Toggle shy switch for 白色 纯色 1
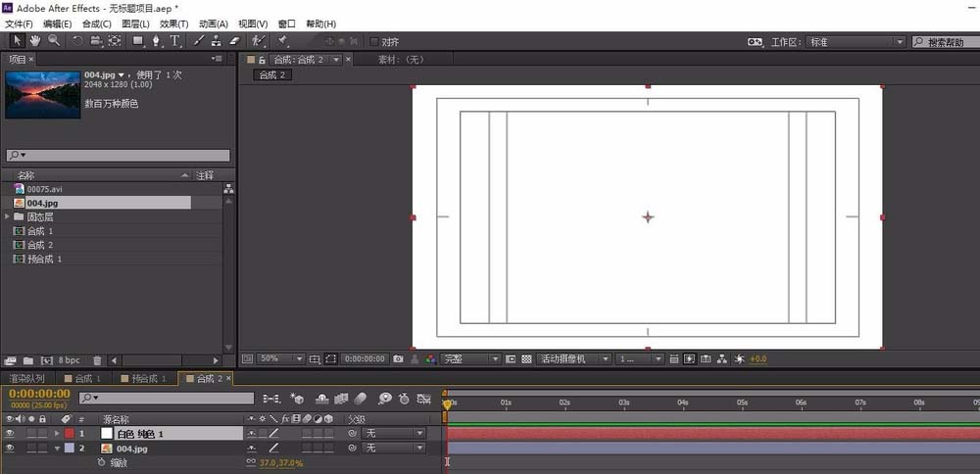The height and width of the screenshot is (474, 980). (251, 433)
